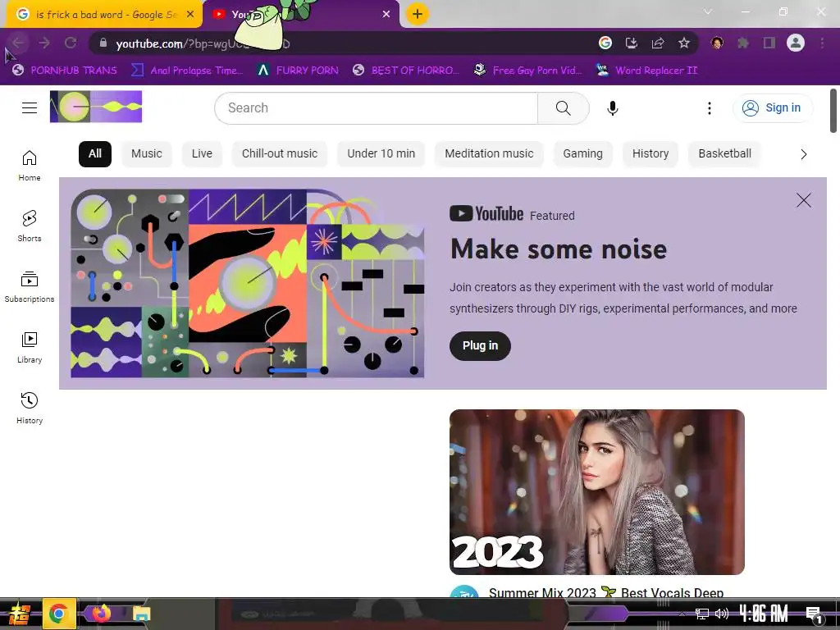Open network icon in system tray

(702, 614)
